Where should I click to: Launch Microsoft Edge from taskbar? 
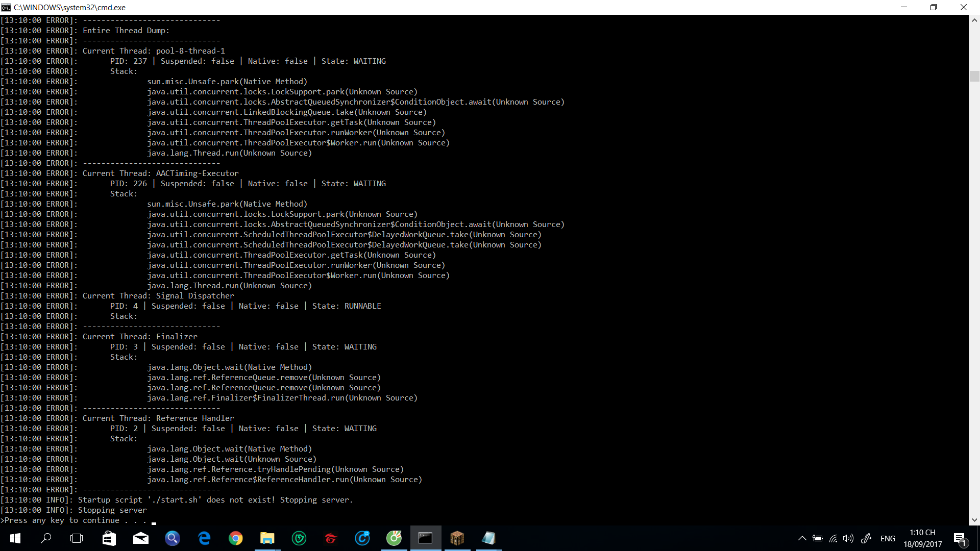pos(204,538)
